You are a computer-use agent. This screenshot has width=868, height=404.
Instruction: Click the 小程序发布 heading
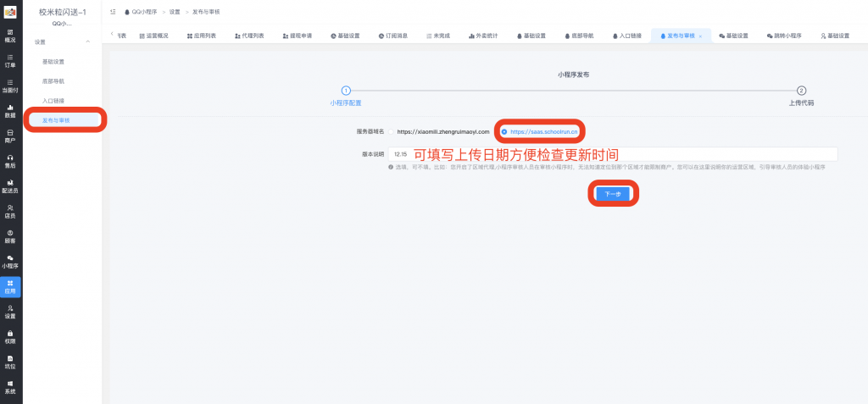[573, 74]
